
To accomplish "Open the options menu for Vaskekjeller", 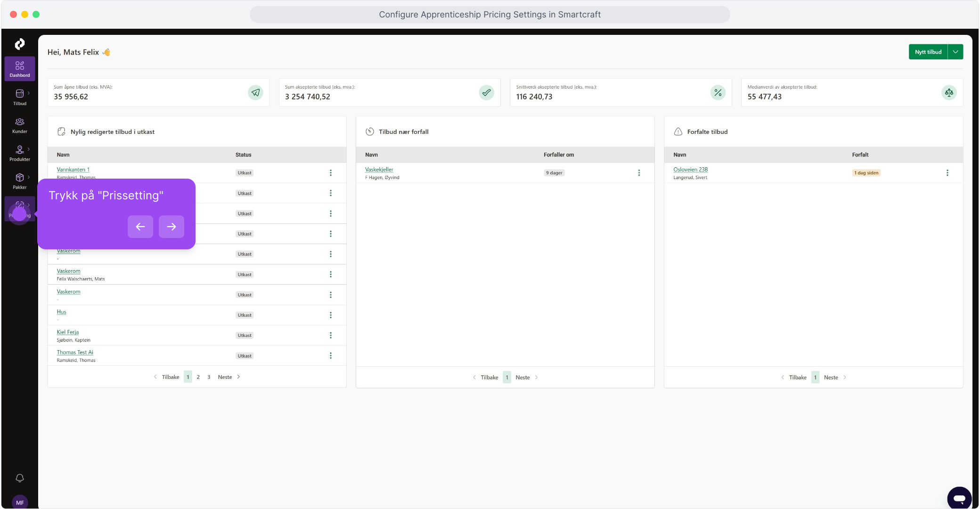I will pyautogui.click(x=639, y=173).
